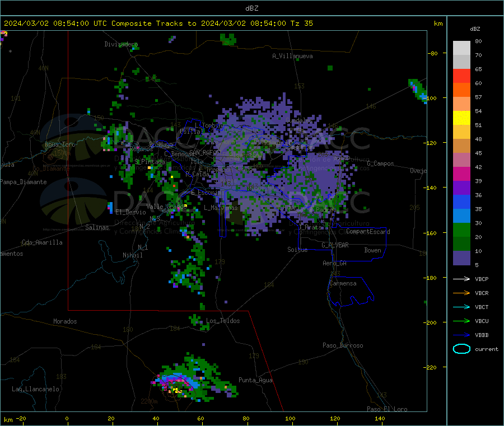Click the 'Soitue' map label
Image resolution: width=504 pixels, height=426 pixels.
tap(297, 250)
